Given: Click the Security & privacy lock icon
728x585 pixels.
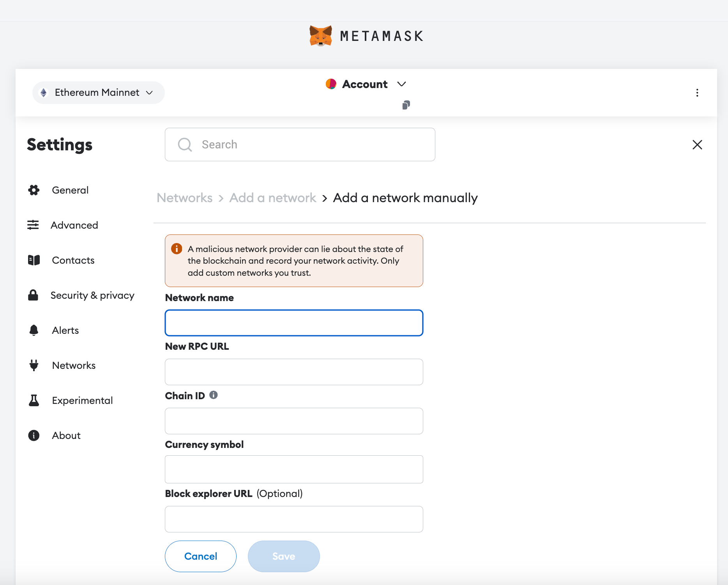Looking at the screenshot, I should tap(33, 295).
